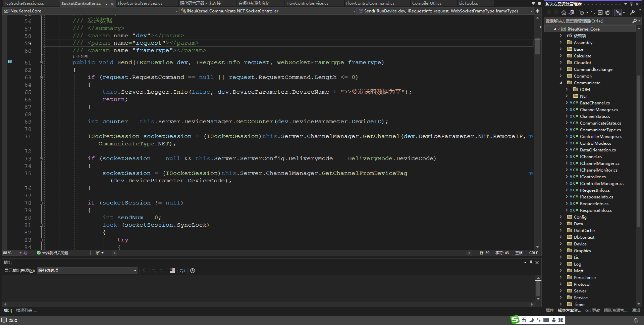The height and width of the screenshot is (325, 644).
Task: Pin the Solution Explorer panel
Action: click(x=631, y=4)
